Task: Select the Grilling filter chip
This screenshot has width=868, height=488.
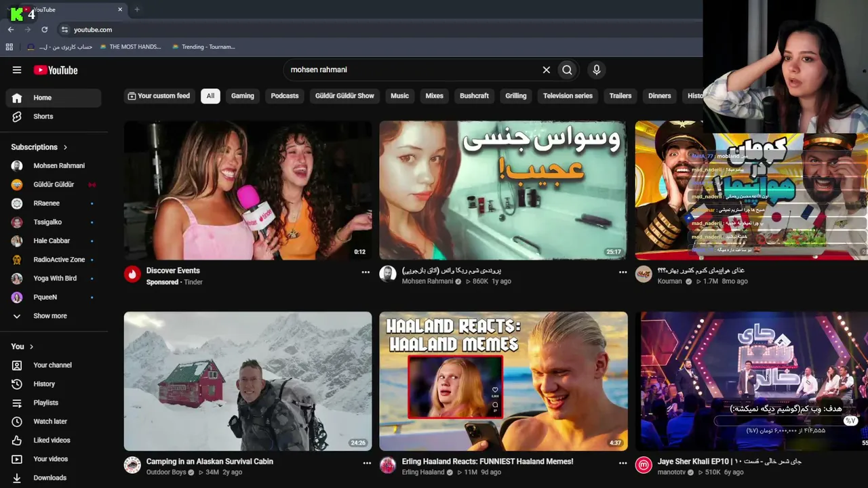Action: click(515, 96)
